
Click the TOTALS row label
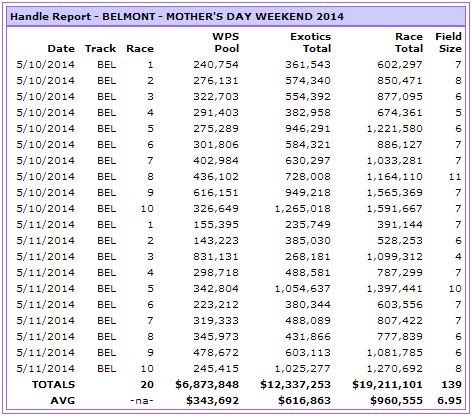point(53,385)
